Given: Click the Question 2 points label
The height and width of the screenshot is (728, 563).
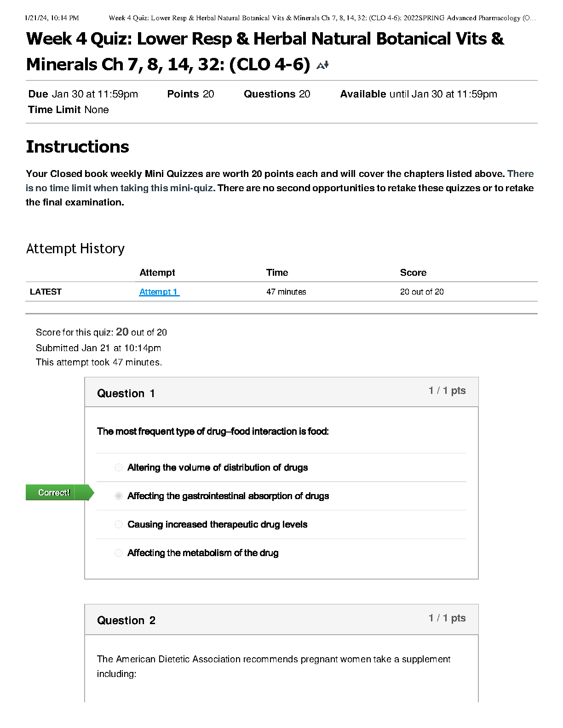Looking at the screenshot, I should (447, 618).
